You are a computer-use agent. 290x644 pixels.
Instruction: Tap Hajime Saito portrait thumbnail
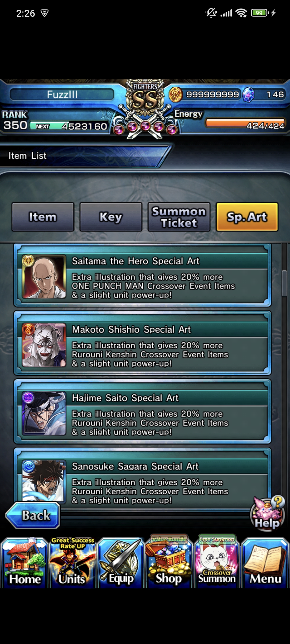point(44,413)
